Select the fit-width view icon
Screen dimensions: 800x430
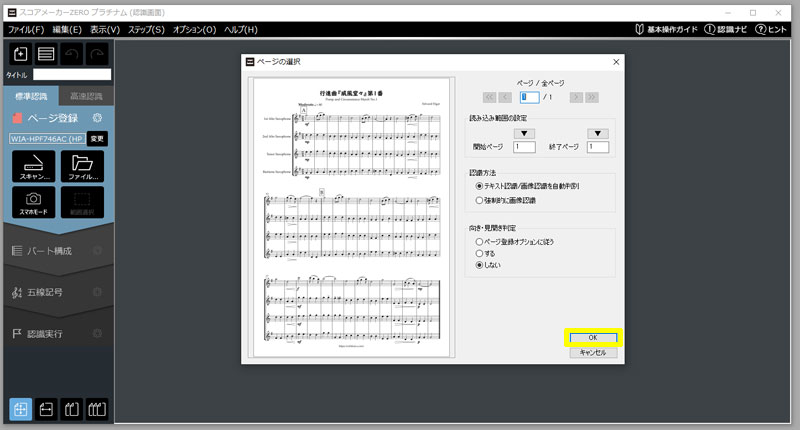coord(46,409)
